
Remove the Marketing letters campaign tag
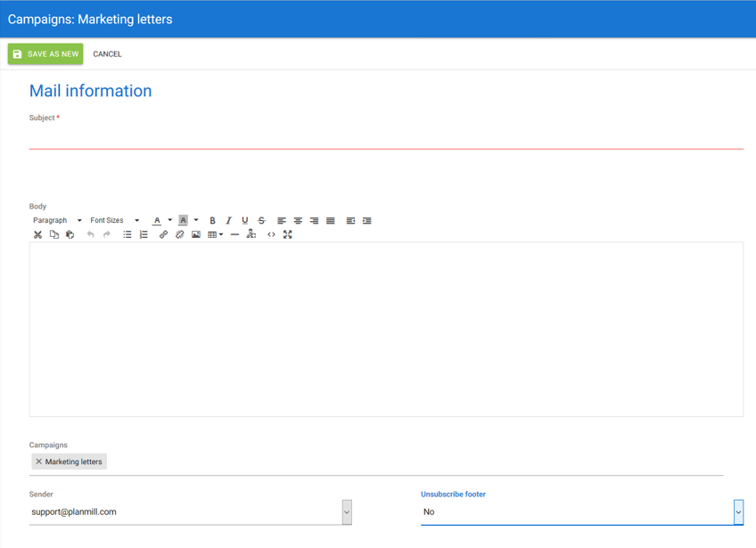click(38, 462)
